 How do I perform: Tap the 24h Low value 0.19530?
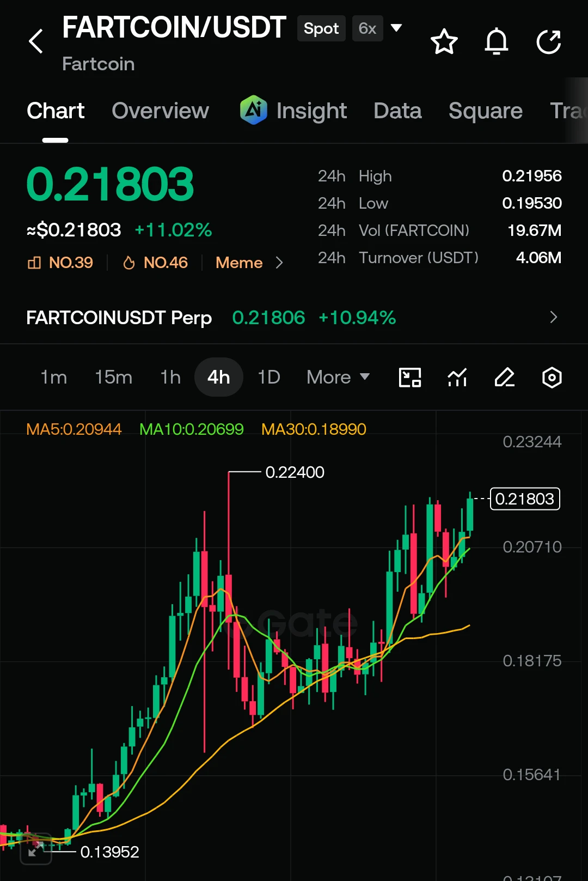532,203
